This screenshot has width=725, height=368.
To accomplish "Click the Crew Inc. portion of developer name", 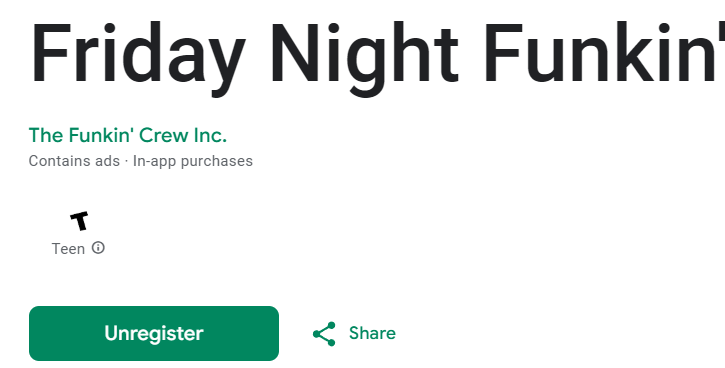I will (x=183, y=135).
